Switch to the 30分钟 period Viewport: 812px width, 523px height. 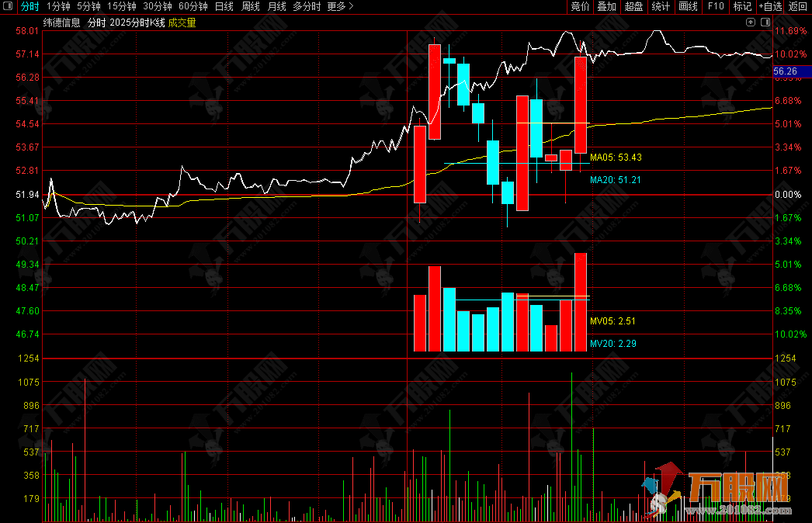tap(158, 6)
